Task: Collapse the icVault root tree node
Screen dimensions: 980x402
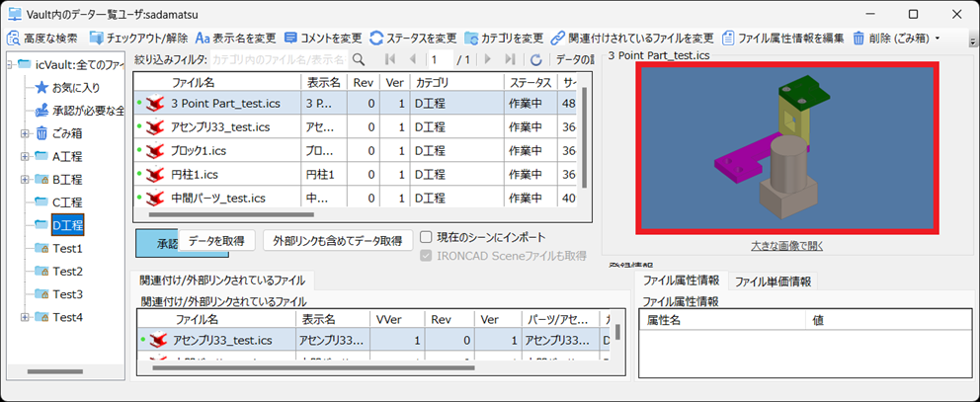Action: click(x=9, y=64)
